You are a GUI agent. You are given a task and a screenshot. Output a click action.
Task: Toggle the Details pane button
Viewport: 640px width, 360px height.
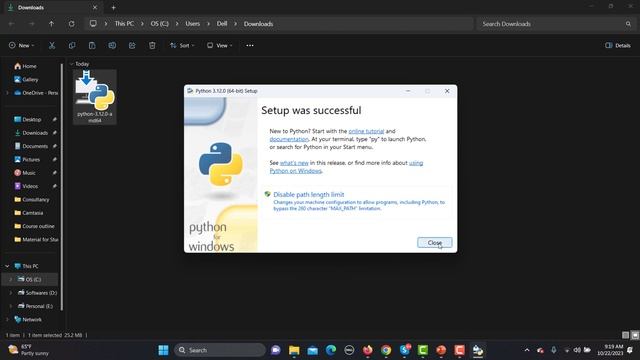618,45
